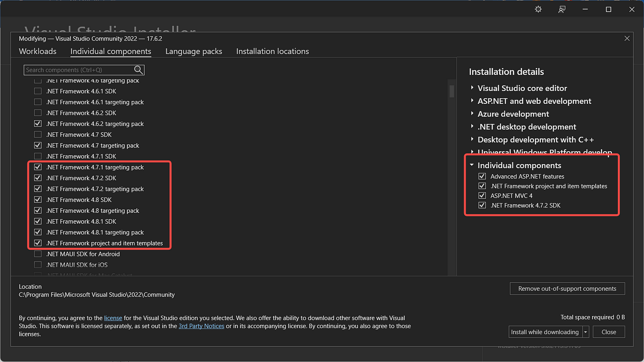644x362 pixels.
Task: Maximize the Visual Studio Installer window
Action: (609, 9)
